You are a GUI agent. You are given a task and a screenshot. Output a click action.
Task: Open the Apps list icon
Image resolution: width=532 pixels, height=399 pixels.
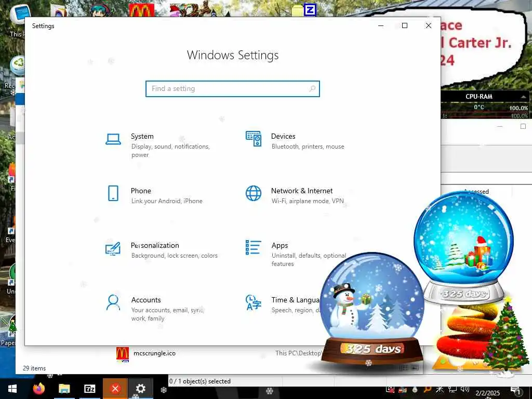pos(254,247)
